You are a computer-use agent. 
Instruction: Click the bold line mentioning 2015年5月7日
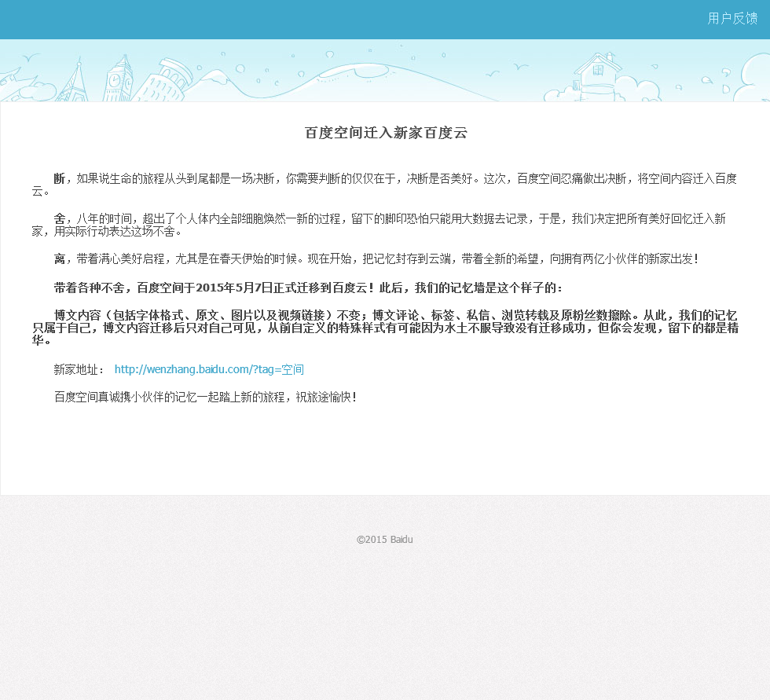[x=308, y=288]
